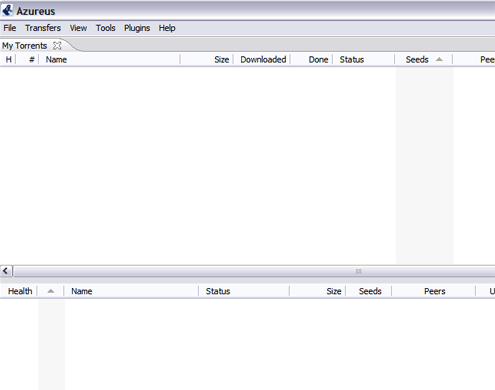Screen dimensions: 495x390
Task: Click the Azureus frog logo icon
Action: pos(7,10)
